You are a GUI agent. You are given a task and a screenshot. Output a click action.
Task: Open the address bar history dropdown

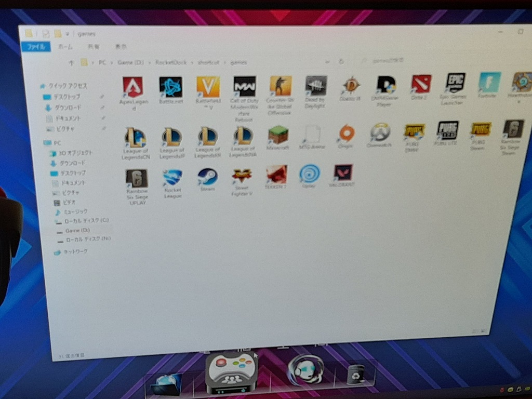click(327, 62)
